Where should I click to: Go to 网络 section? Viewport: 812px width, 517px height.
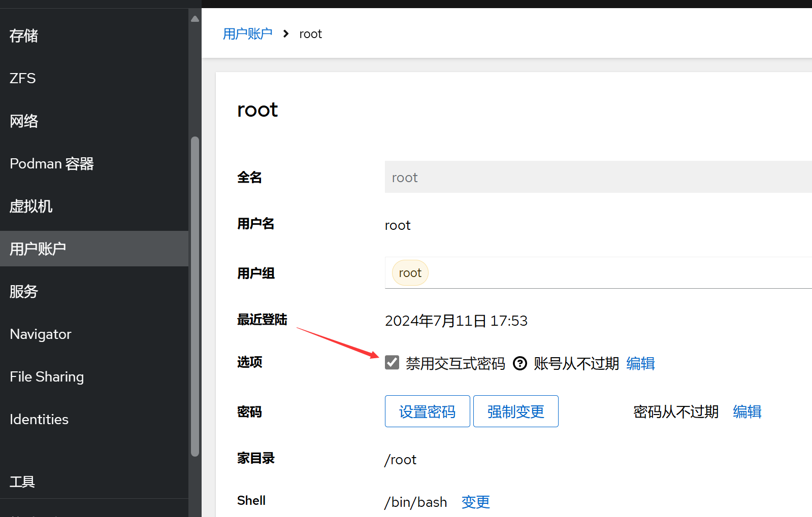(24, 121)
